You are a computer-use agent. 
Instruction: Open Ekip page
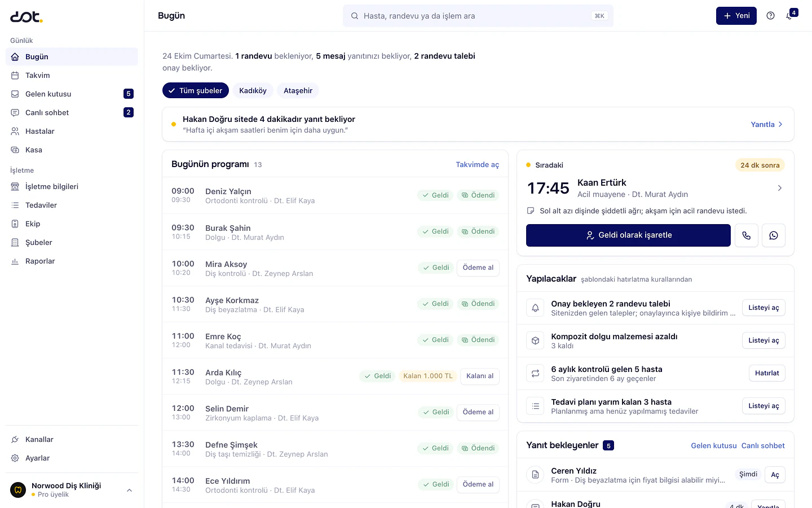coord(72,224)
